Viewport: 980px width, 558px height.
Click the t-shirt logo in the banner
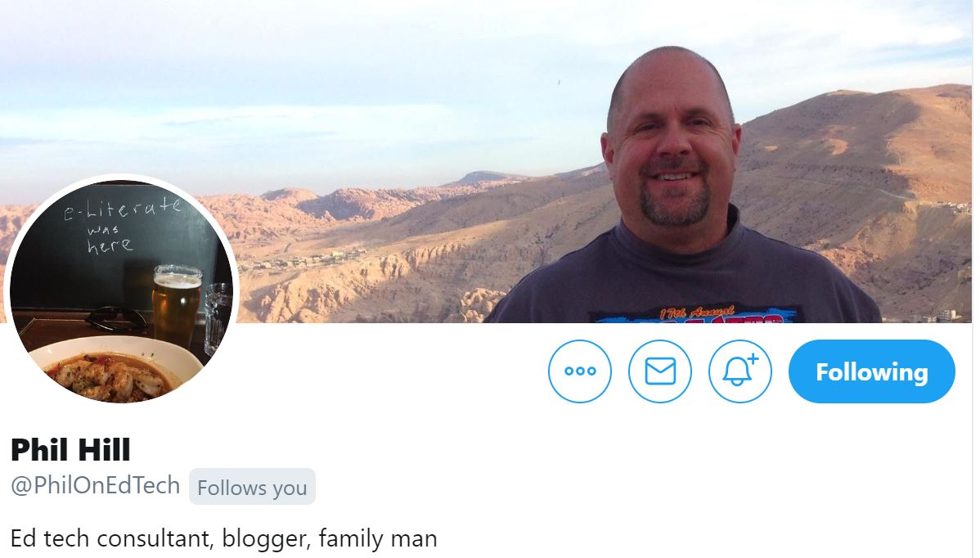695,314
